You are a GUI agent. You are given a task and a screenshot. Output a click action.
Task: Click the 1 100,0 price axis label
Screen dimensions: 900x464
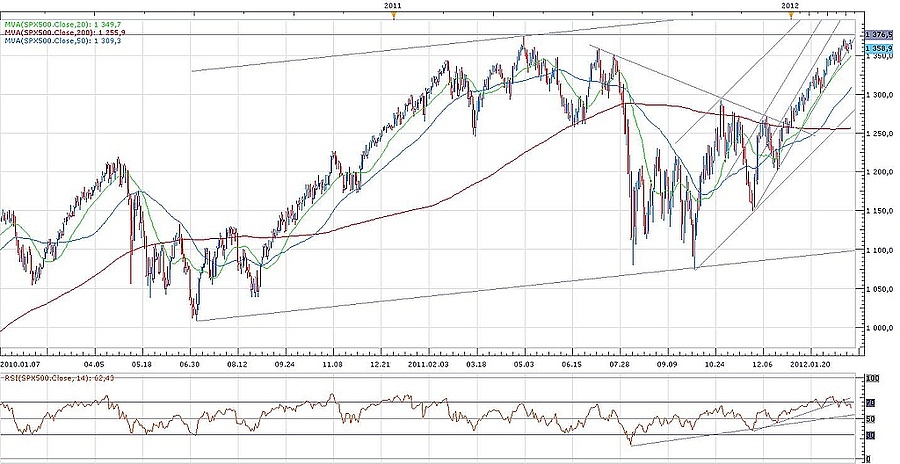[877, 250]
